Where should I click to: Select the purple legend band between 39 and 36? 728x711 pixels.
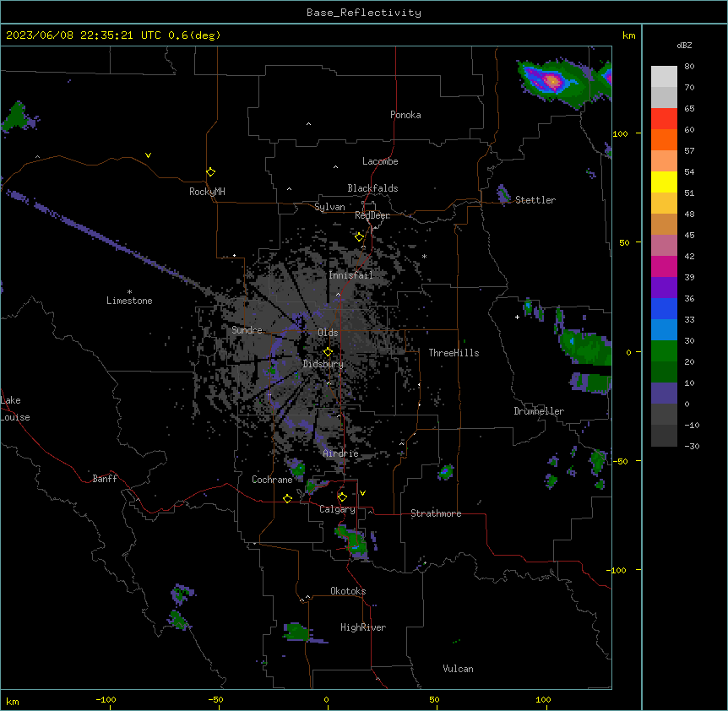664,287
